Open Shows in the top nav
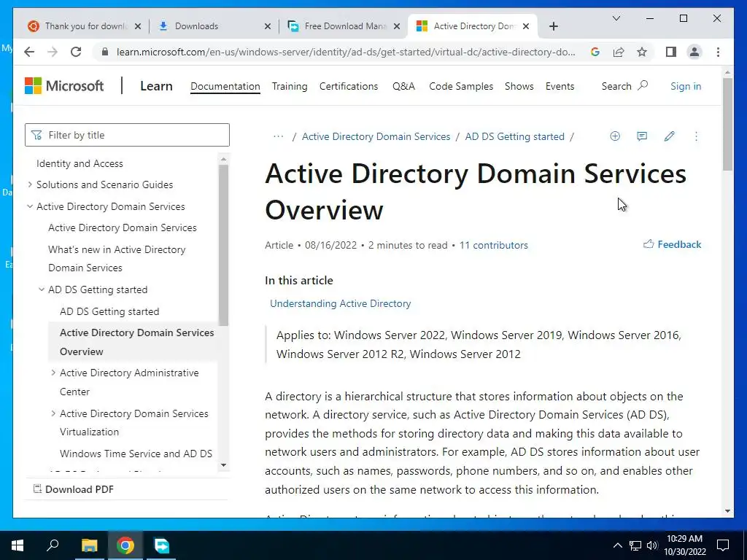The image size is (747, 560). (x=519, y=86)
